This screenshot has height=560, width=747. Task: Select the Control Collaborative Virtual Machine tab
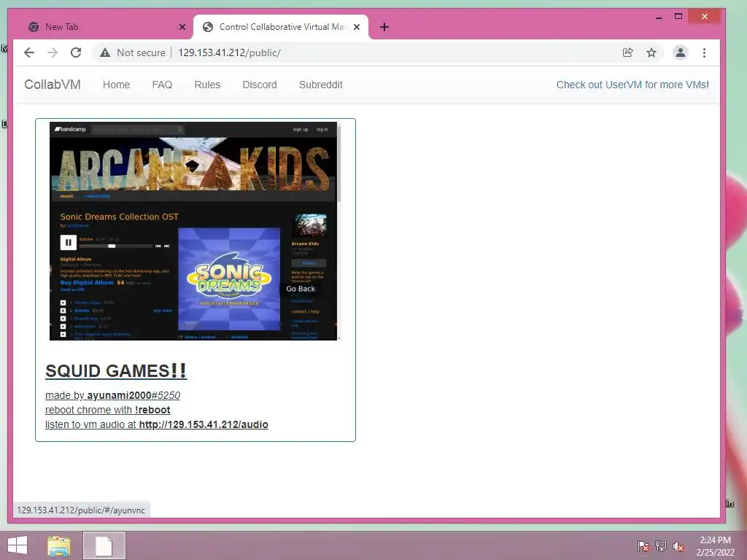[281, 27]
